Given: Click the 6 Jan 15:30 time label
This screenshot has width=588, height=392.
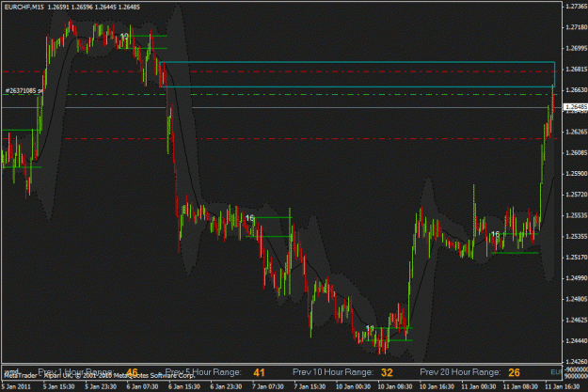Looking at the screenshot, I should tap(184, 386).
